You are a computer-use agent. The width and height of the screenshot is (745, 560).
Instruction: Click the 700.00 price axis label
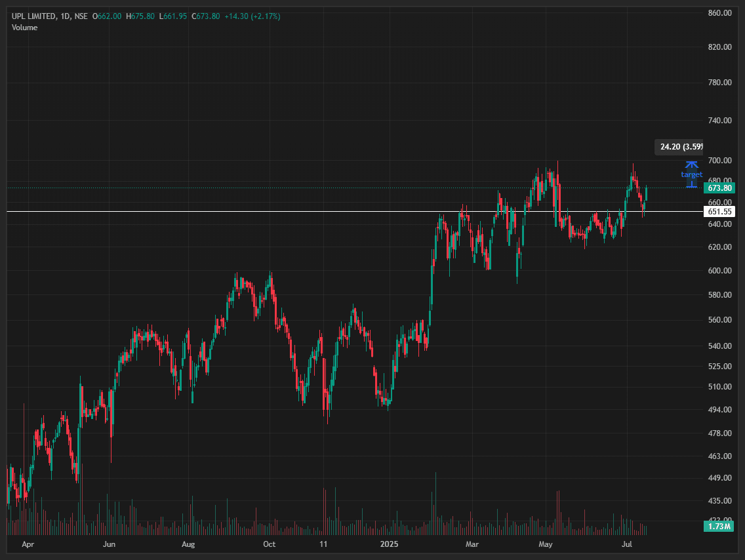pos(720,161)
